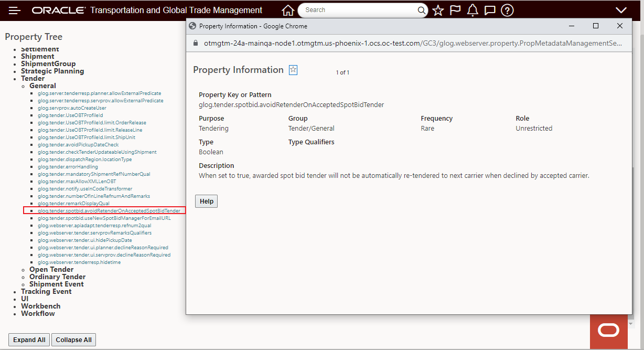644x350 pixels.
Task: Open the help question mark icon
Action: coord(507,10)
